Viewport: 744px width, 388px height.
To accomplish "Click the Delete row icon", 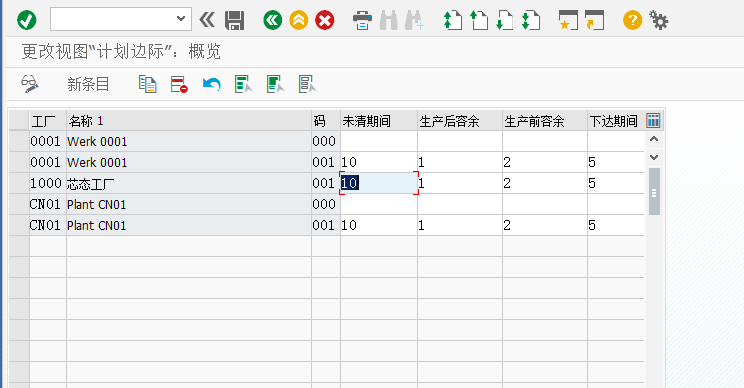I will (x=179, y=84).
